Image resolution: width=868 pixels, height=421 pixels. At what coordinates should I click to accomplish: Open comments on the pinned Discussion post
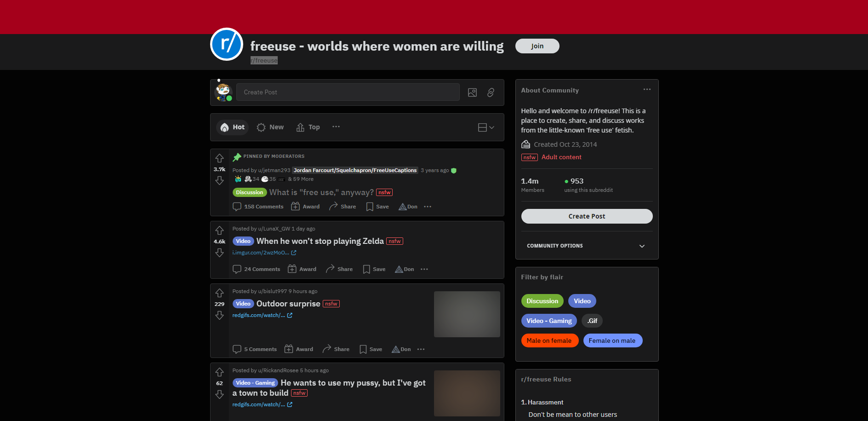pos(258,207)
